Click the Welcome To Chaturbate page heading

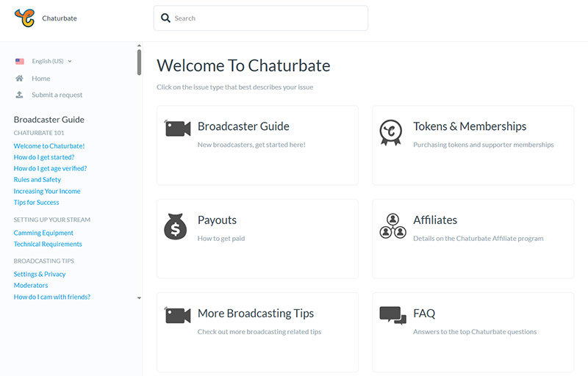pyautogui.click(x=243, y=65)
